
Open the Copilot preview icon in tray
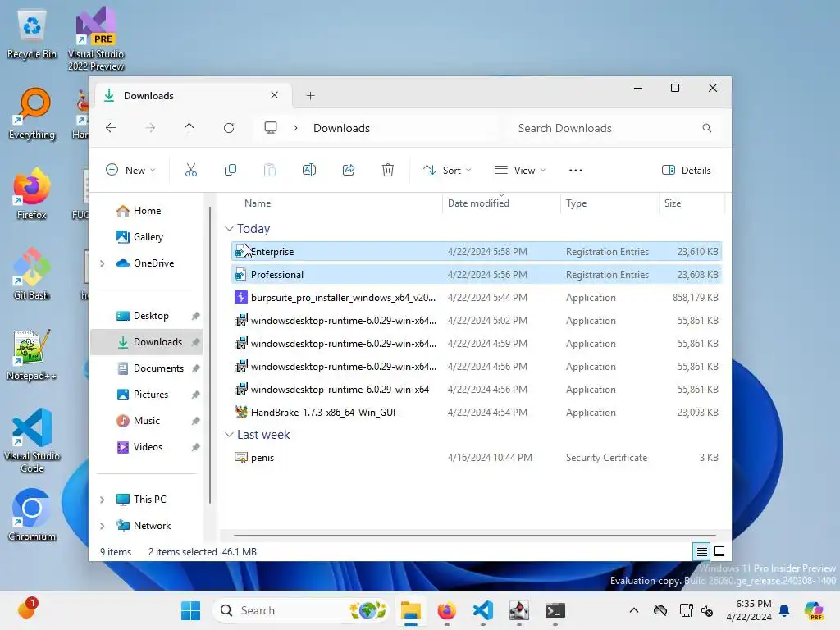coord(814,610)
